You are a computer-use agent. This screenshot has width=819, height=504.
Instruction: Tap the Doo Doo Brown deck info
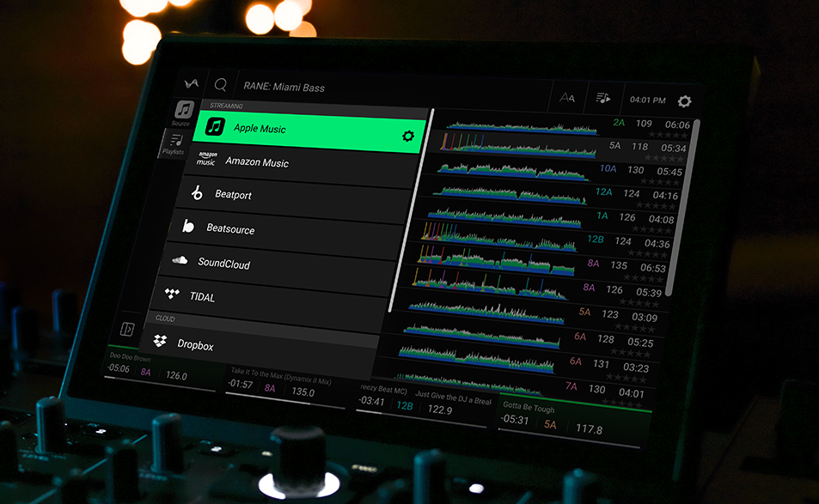(161, 369)
